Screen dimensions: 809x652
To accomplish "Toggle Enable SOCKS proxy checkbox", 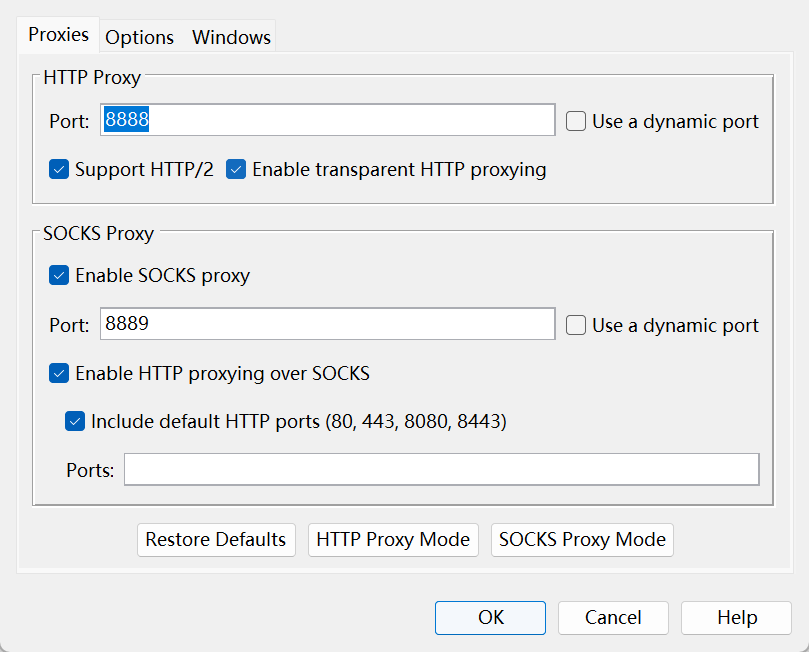I will 59,275.
